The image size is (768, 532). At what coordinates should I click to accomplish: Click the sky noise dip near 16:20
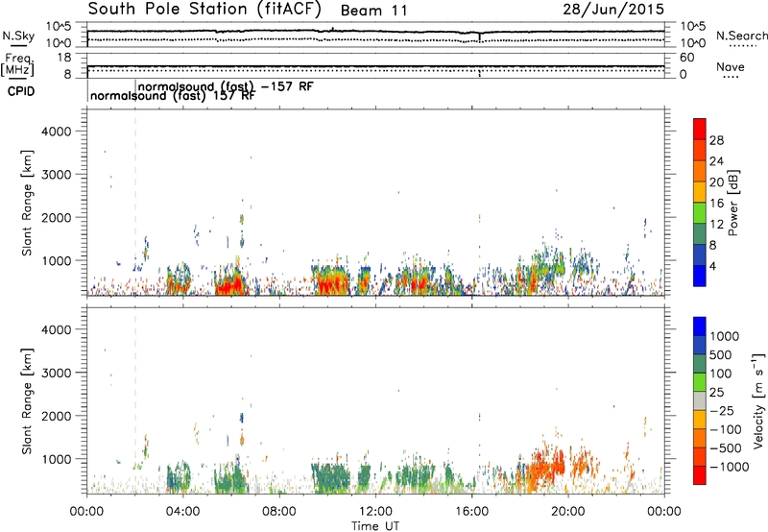tap(479, 37)
